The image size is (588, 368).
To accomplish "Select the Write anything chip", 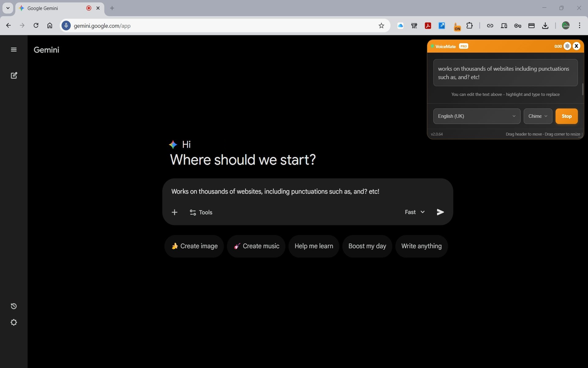I will [x=421, y=246].
